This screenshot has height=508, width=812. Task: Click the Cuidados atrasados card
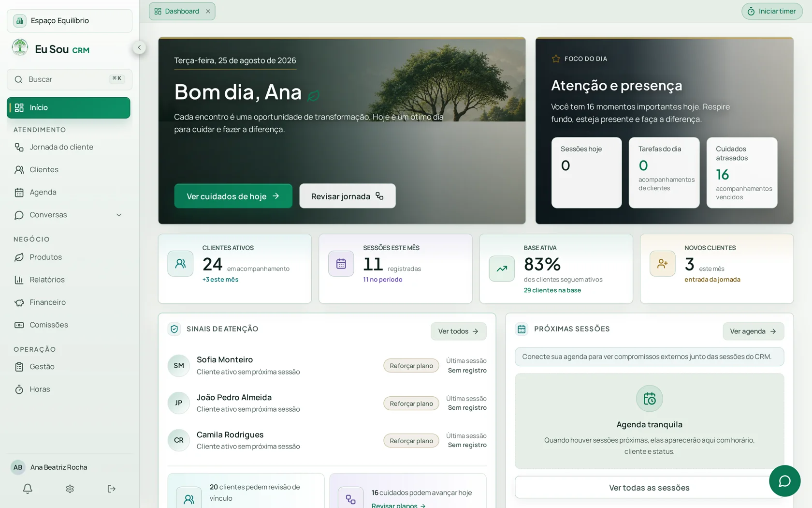pos(742,173)
